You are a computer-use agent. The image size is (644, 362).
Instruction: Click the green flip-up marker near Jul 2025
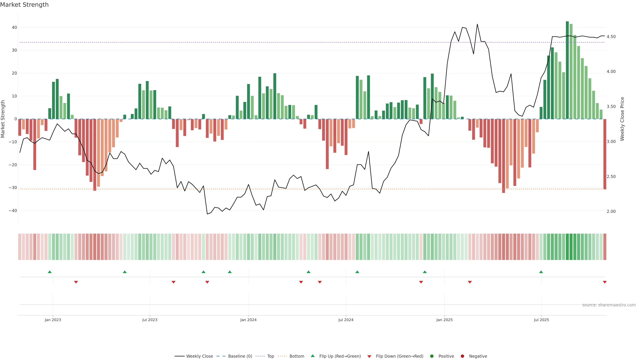541,272
